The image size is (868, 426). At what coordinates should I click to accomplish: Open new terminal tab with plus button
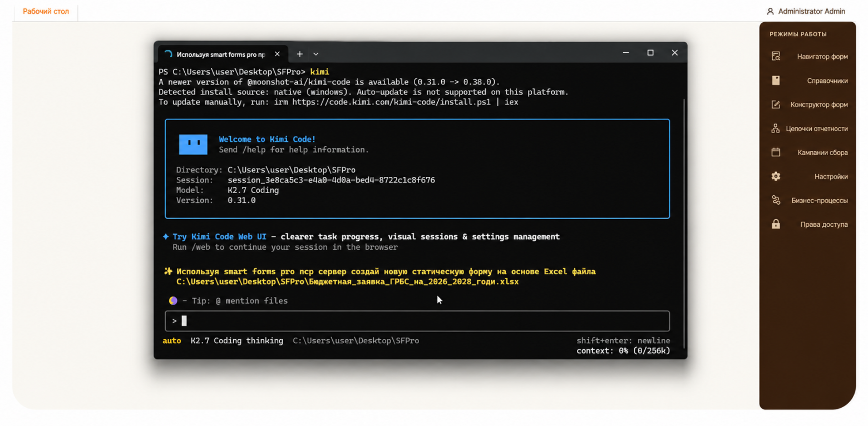point(299,54)
